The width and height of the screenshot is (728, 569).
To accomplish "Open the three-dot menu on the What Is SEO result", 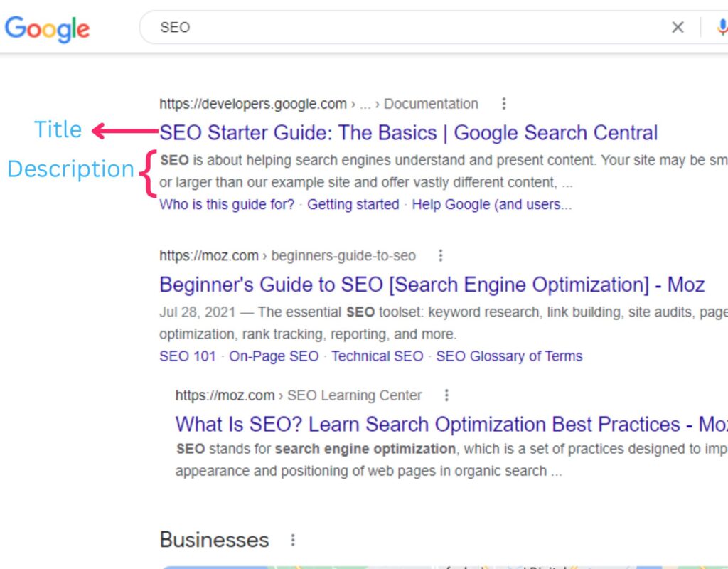I will point(446,395).
